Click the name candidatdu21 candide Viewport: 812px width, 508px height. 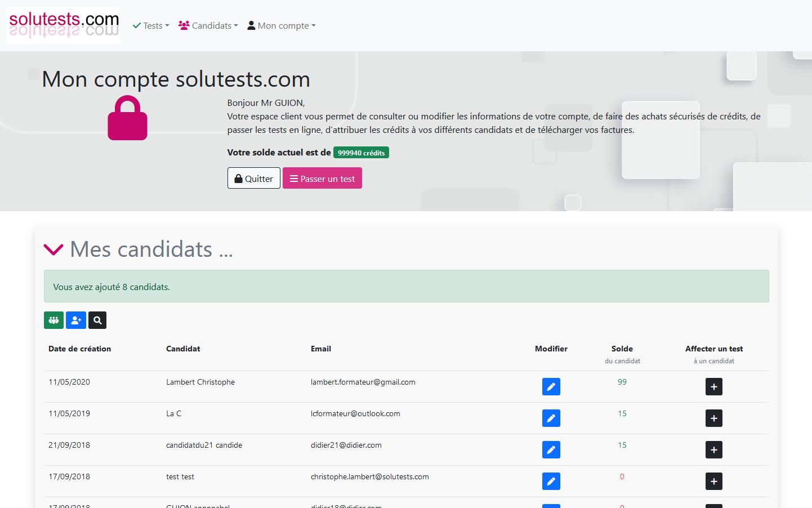204,445
